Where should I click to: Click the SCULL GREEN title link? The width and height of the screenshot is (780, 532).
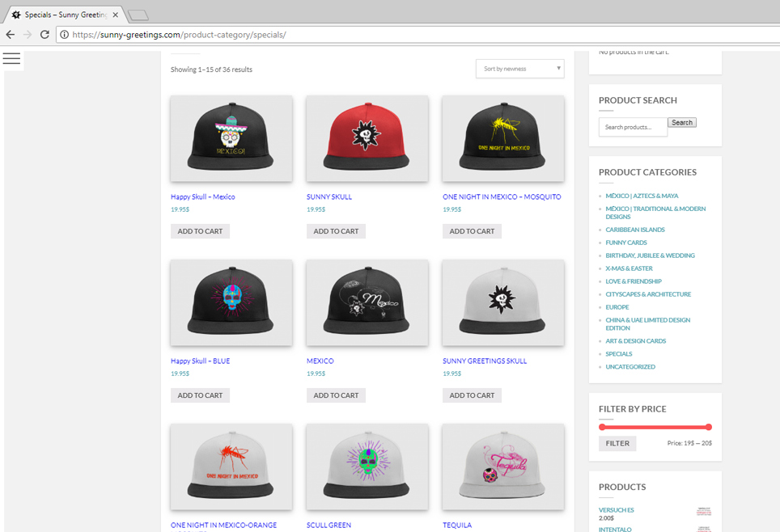pyautogui.click(x=329, y=525)
